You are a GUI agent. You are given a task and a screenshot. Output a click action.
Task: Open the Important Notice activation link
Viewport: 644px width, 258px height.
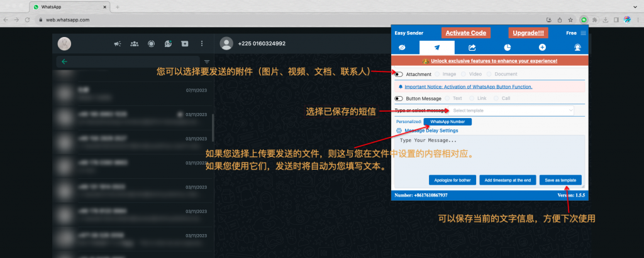(x=468, y=87)
